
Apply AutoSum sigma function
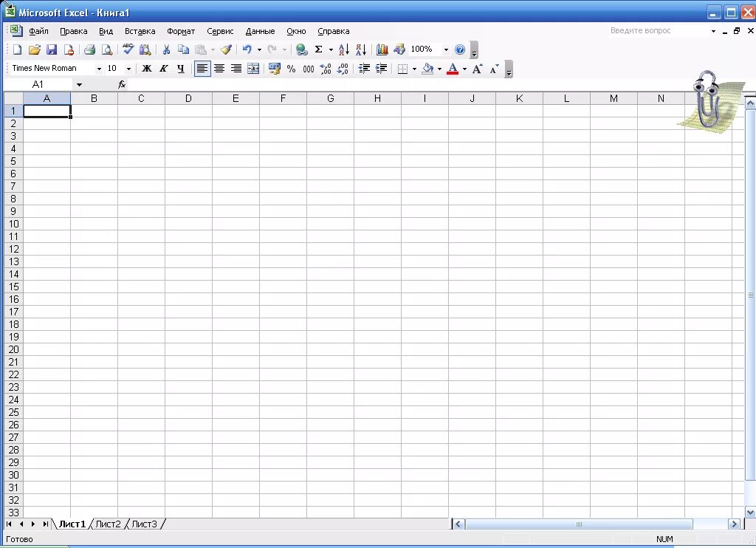(319, 49)
